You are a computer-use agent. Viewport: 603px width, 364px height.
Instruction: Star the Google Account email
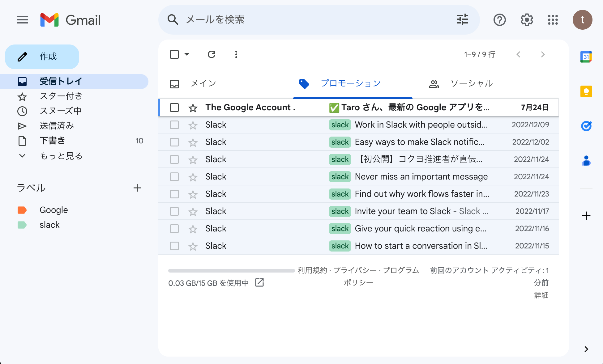[x=193, y=108]
